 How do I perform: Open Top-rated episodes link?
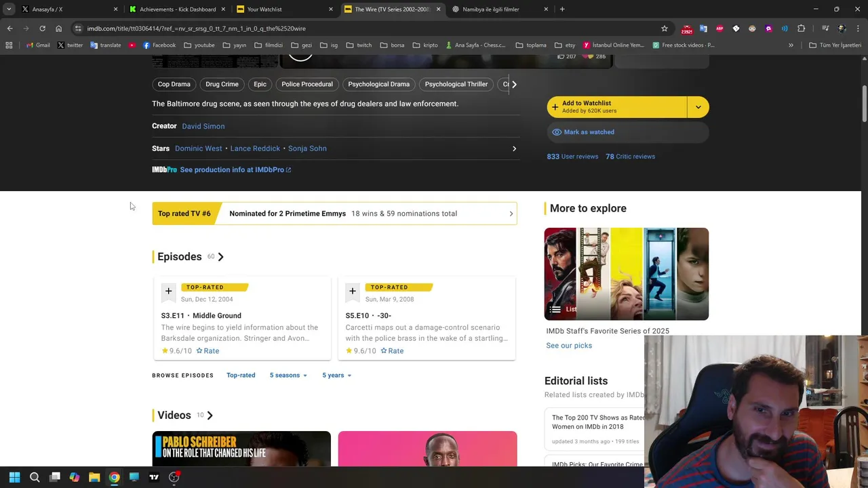pyautogui.click(x=241, y=375)
